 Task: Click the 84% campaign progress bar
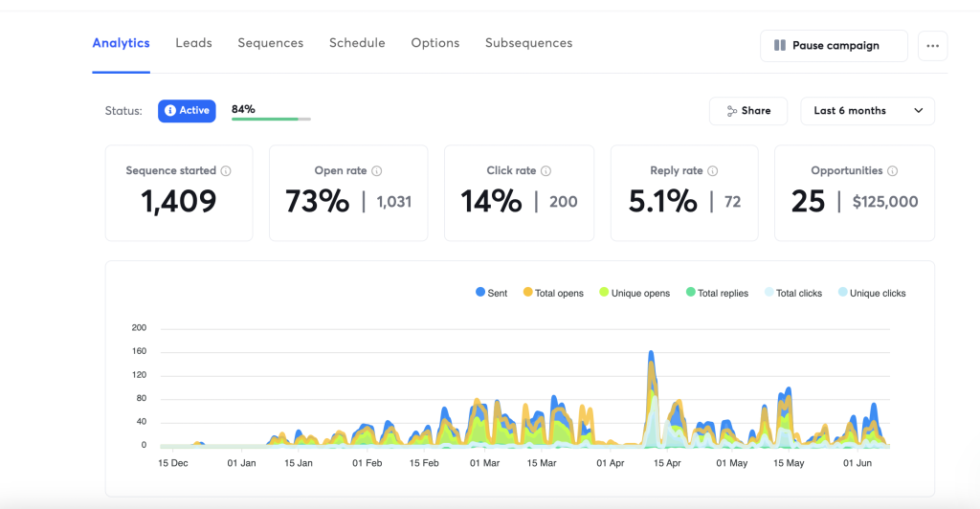tap(271, 119)
